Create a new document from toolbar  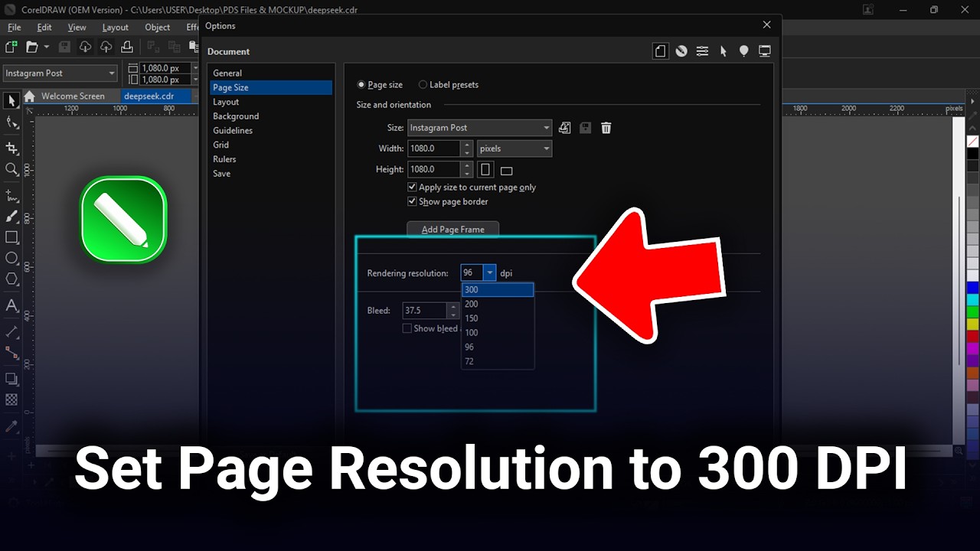[x=11, y=47]
